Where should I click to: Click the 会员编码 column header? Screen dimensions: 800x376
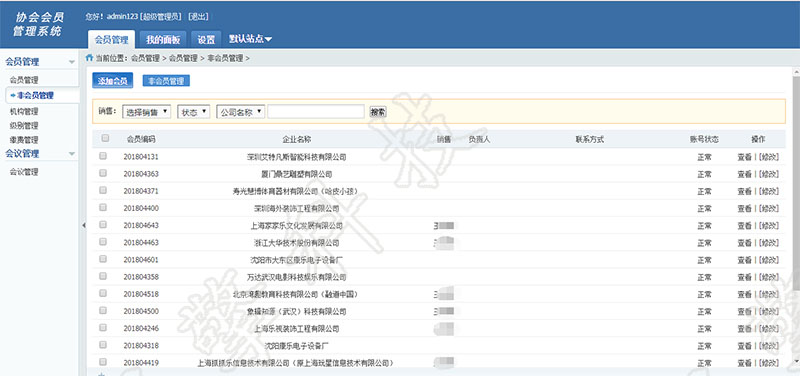pos(141,139)
